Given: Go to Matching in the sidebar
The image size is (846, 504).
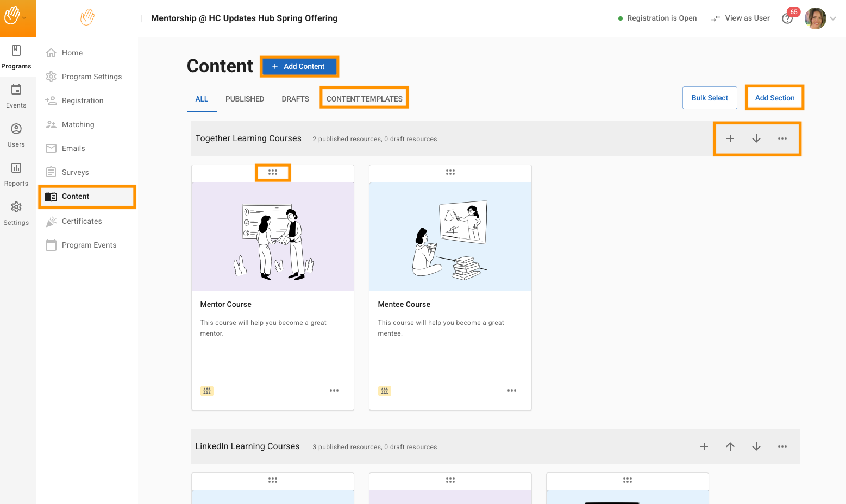Looking at the screenshot, I should coord(78,124).
